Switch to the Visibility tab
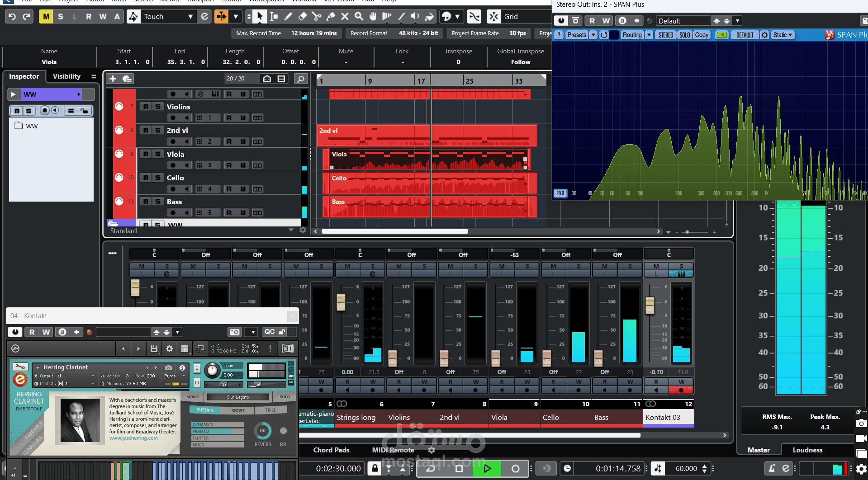This screenshot has width=868, height=480. (66, 76)
